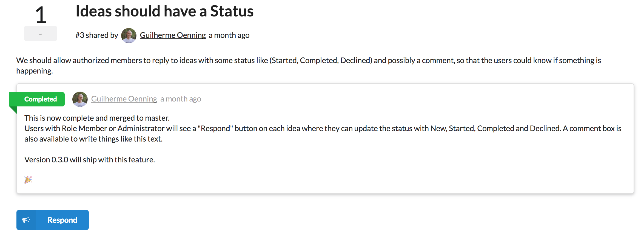Click the green Completed status badge
The image size is (644, 237).
(37, 99)
